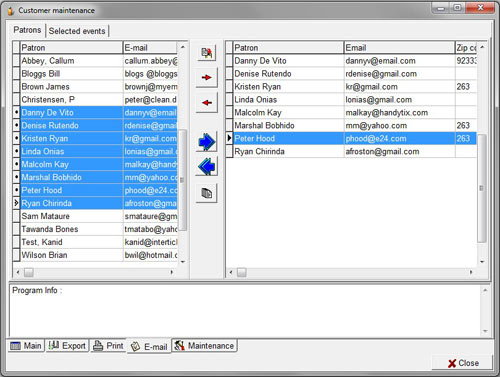Click the Close button
Screen dimensions: 500x377
(462, 363)
